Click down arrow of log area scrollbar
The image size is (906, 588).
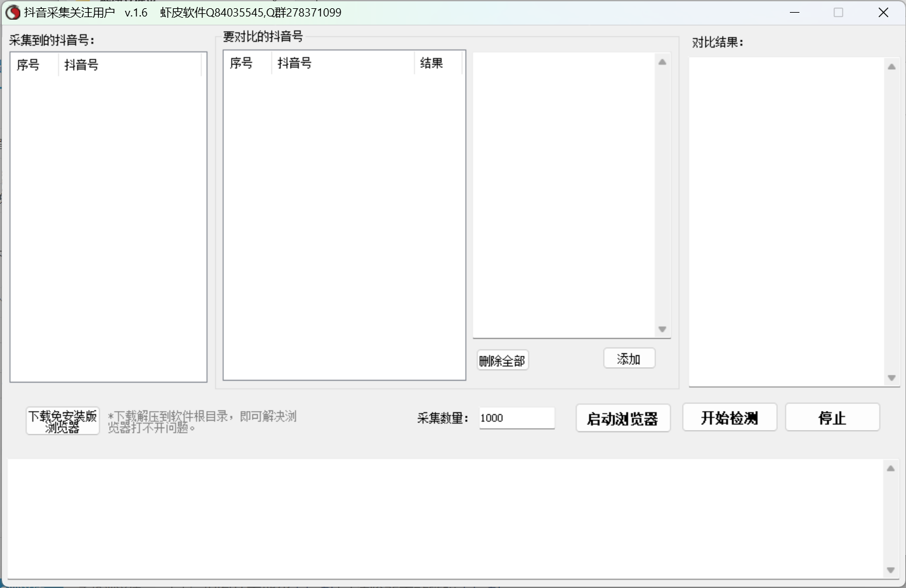[x=891, y=570]
